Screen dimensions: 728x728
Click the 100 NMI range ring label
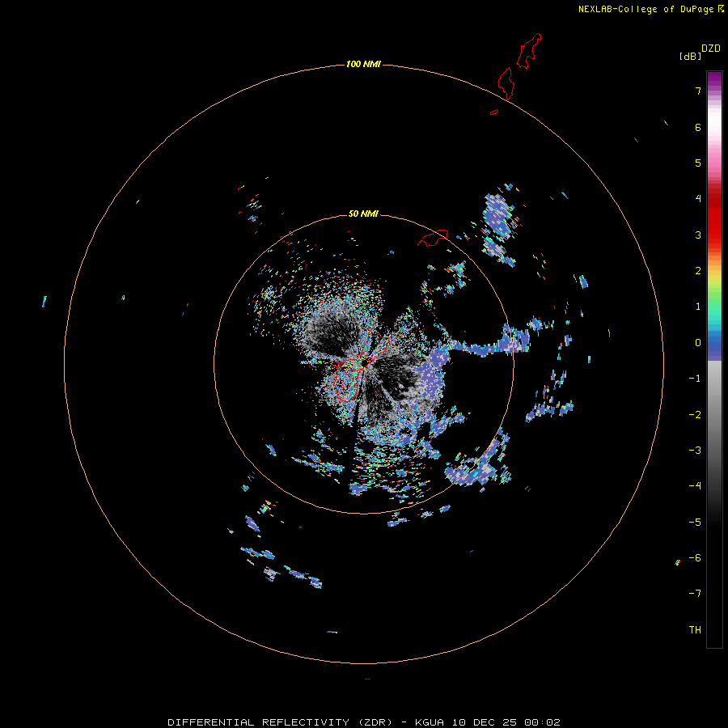coord(363,64)
